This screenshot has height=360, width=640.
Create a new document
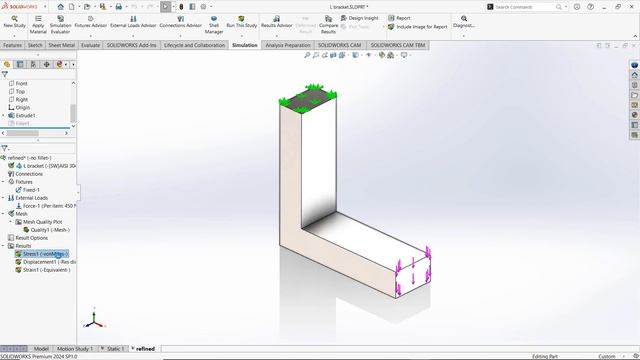71,7
